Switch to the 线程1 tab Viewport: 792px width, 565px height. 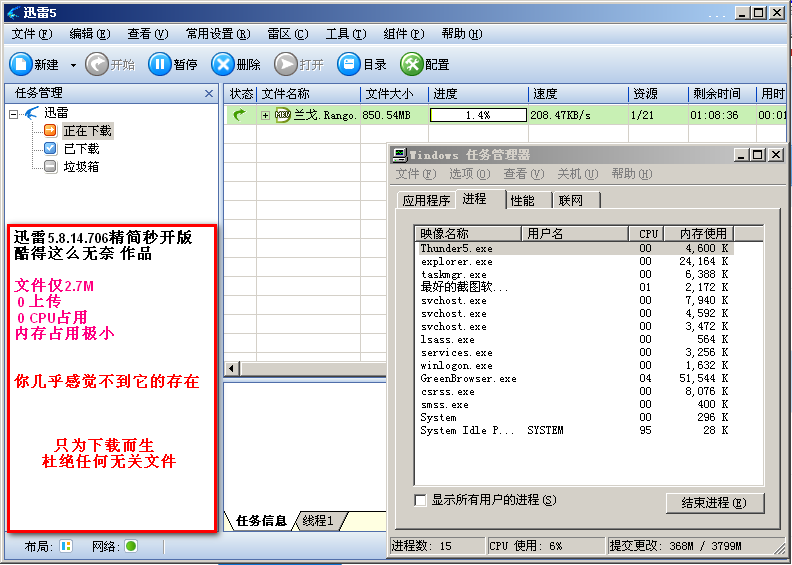point(318,521)
